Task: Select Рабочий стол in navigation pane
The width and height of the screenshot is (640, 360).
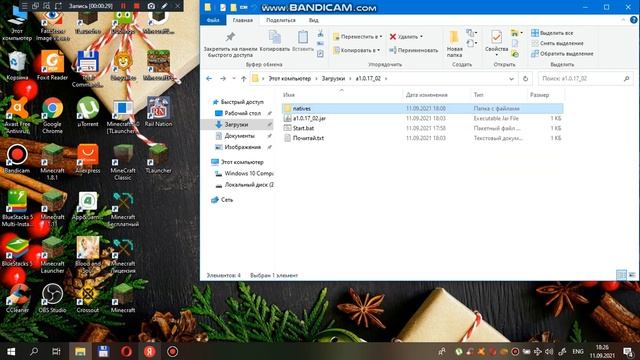Action: point(242,113)
